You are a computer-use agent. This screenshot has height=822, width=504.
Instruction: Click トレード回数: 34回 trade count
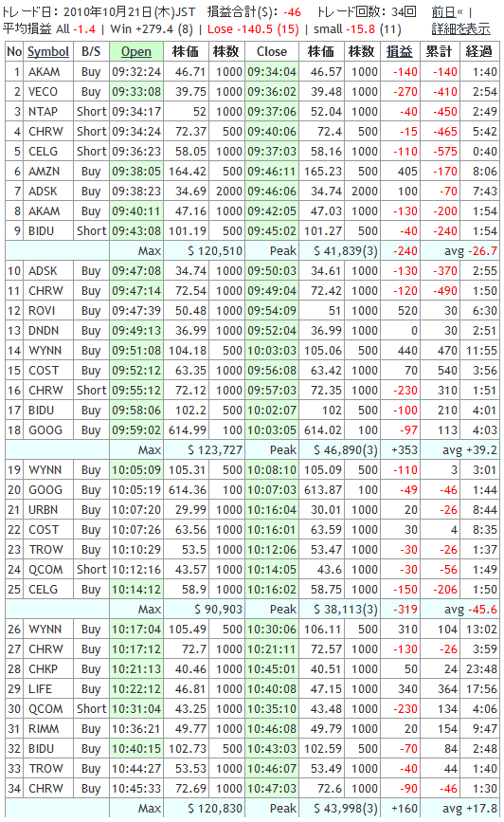(x=367, y=12)
